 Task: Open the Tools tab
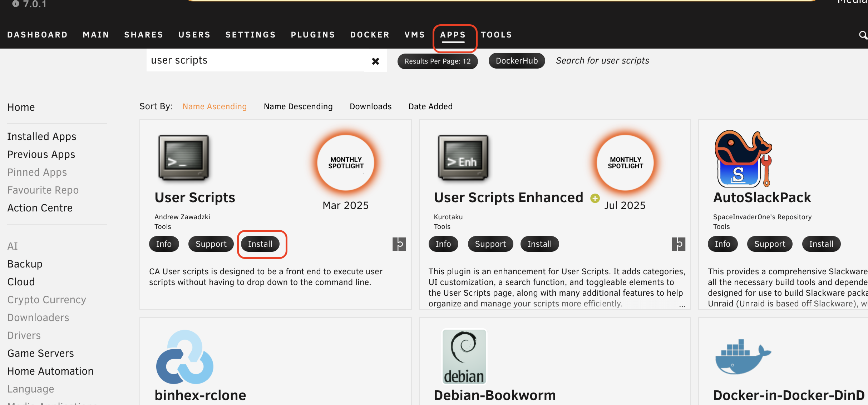click(496, 35)
